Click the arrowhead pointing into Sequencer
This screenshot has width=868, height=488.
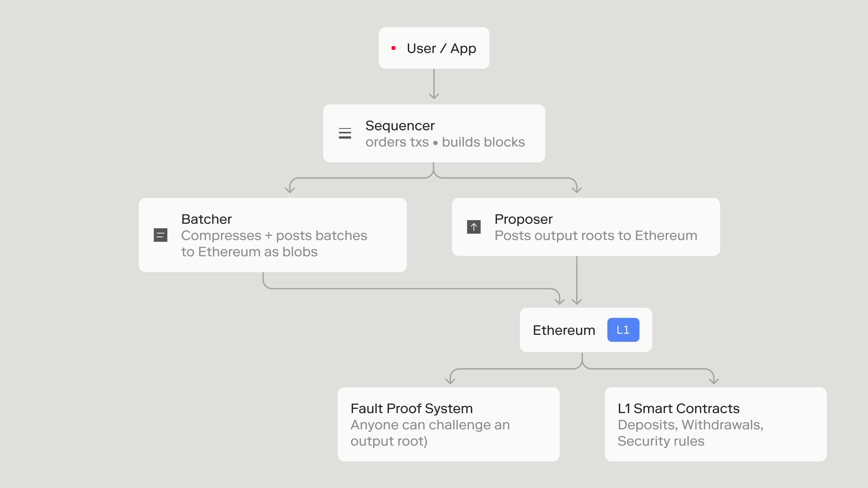434,96
